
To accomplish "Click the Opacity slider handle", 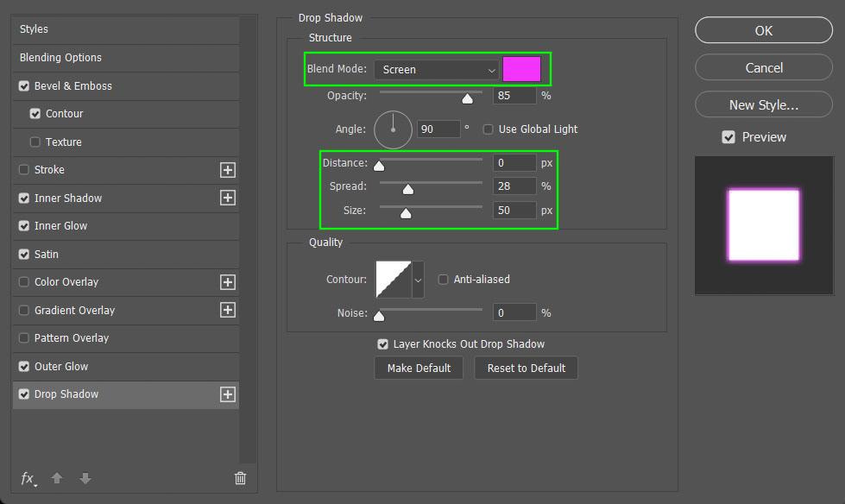I will click(x=467, y=98).
